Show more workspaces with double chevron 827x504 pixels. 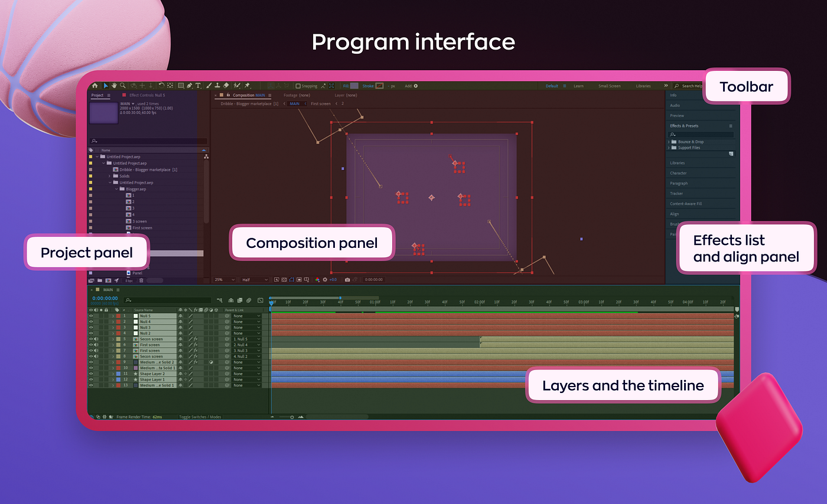666,86
